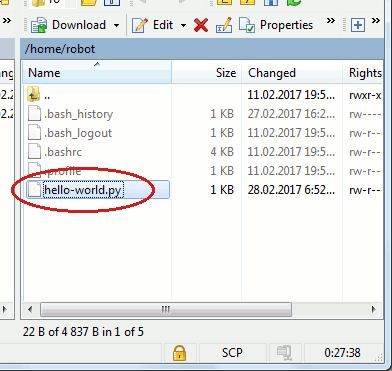Screen dimensions: 392x371
Task: Click the 'rw----' rights of .bash_history
Action: click(x=365, y=114)
